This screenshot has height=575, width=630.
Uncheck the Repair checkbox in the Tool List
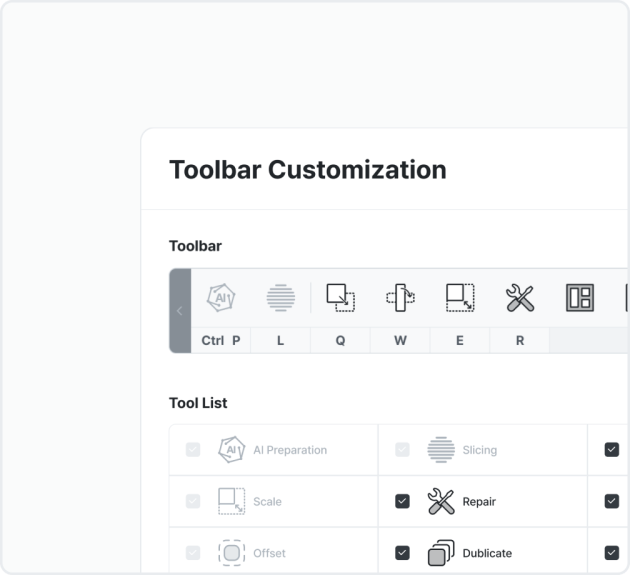[402, 501]
